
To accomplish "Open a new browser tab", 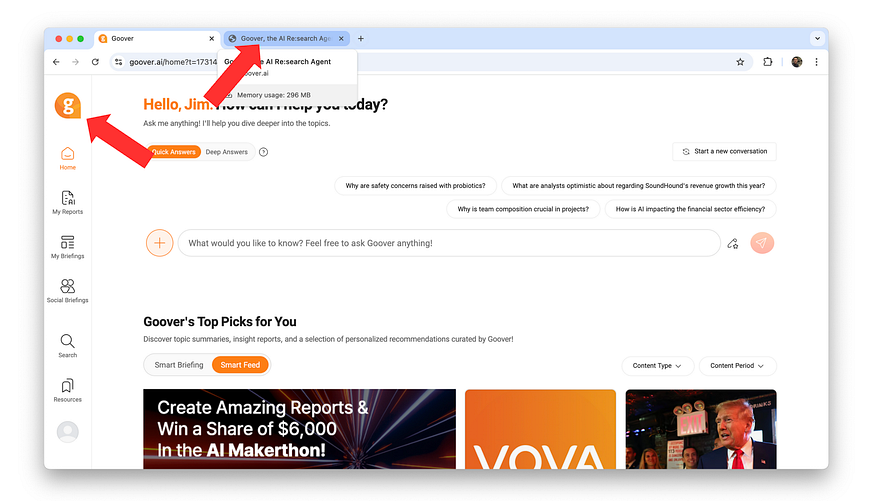I will pyautogui.click(x=361, y=38).
